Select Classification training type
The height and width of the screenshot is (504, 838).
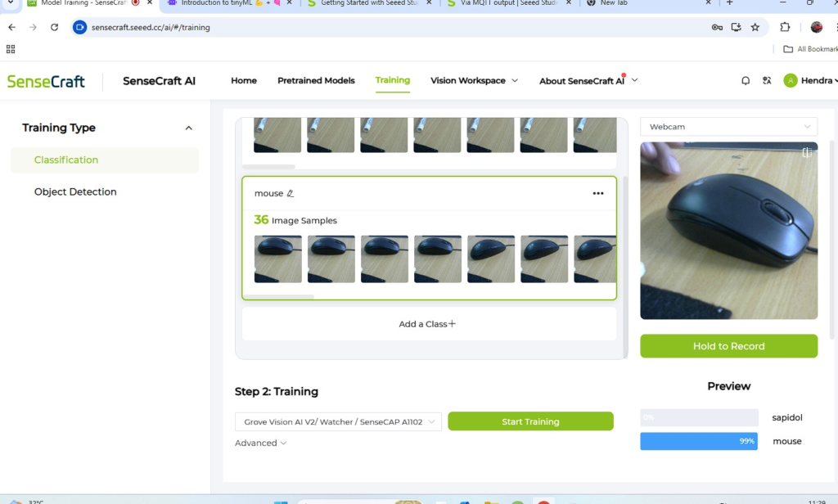point(105,160)
